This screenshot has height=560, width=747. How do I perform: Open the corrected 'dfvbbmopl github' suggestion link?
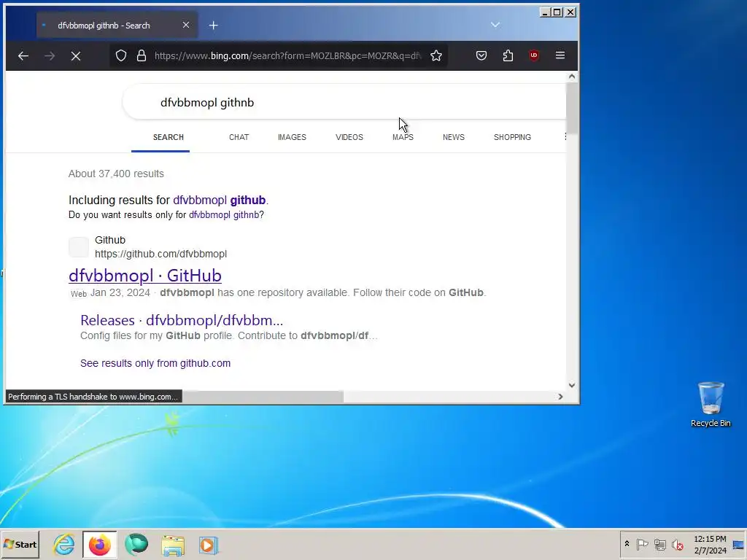pos(219,200)
